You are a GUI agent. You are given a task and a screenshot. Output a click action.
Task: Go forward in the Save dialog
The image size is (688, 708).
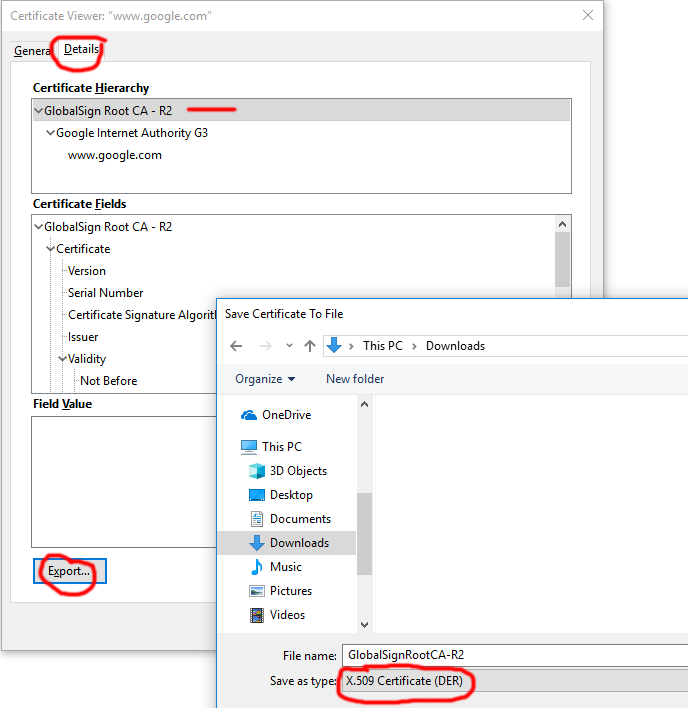tap(266, 346)
